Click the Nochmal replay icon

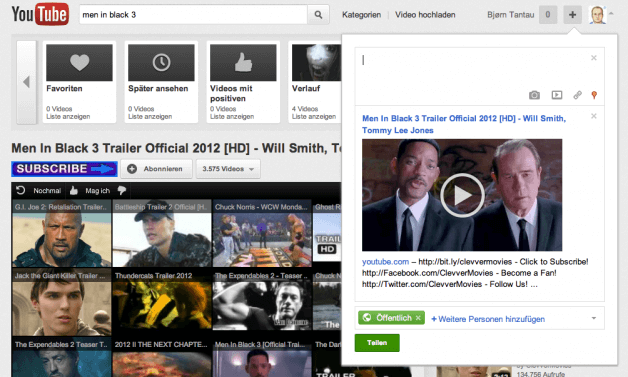point(20,190)
